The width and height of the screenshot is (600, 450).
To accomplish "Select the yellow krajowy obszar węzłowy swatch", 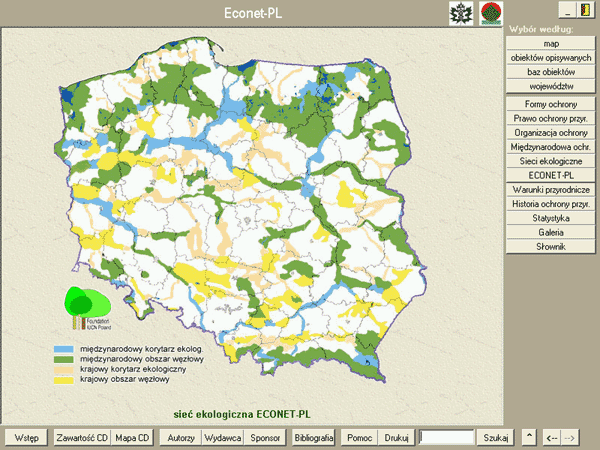I will pos(63,379).
